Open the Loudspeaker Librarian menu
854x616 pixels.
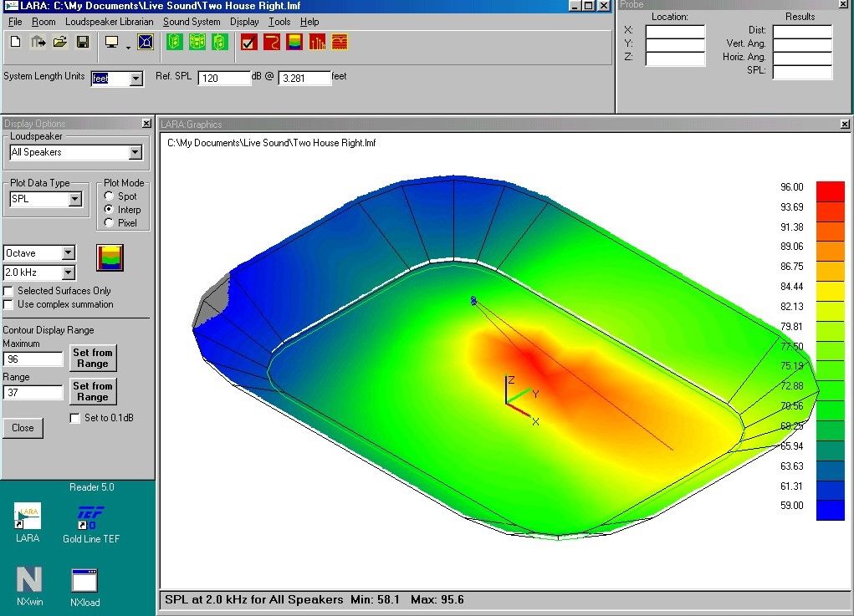tap(109, 22)
